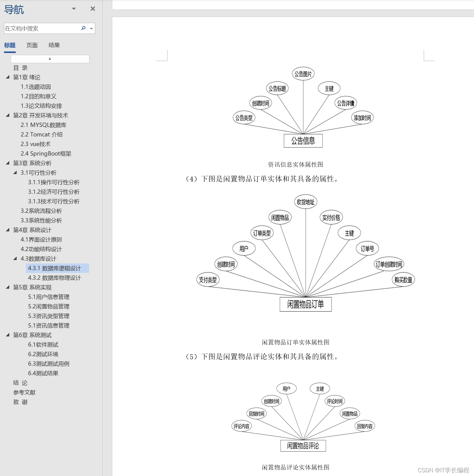The height and width of the screenshot is (476, 474).
Task: Click the 回复内容 attribute ellipse
Action: point(365,426)
